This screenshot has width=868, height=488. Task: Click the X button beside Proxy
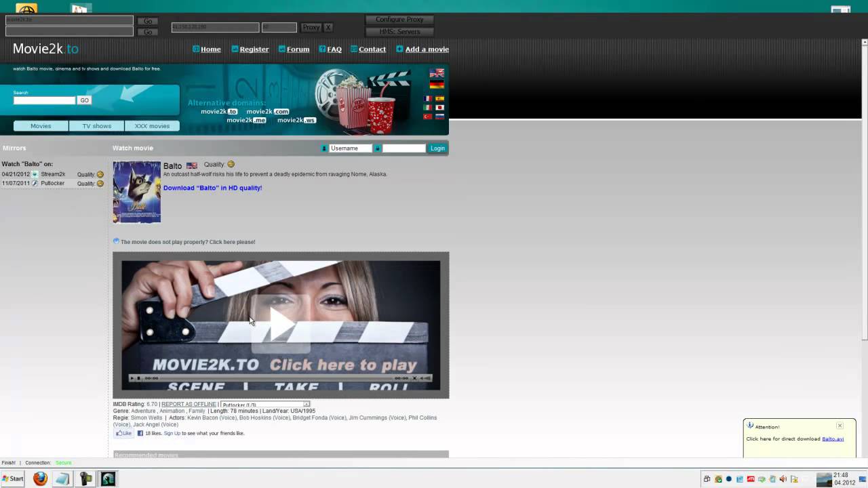tap(328, 28)
